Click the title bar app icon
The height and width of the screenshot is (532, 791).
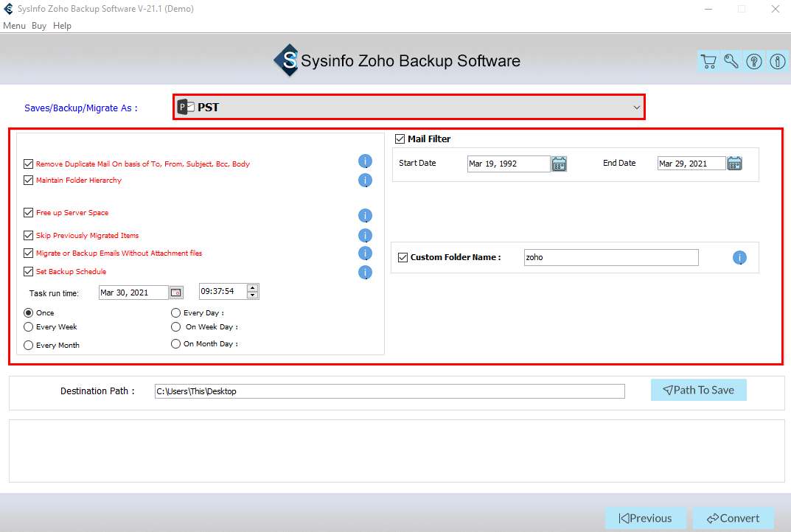click(9, 9)
